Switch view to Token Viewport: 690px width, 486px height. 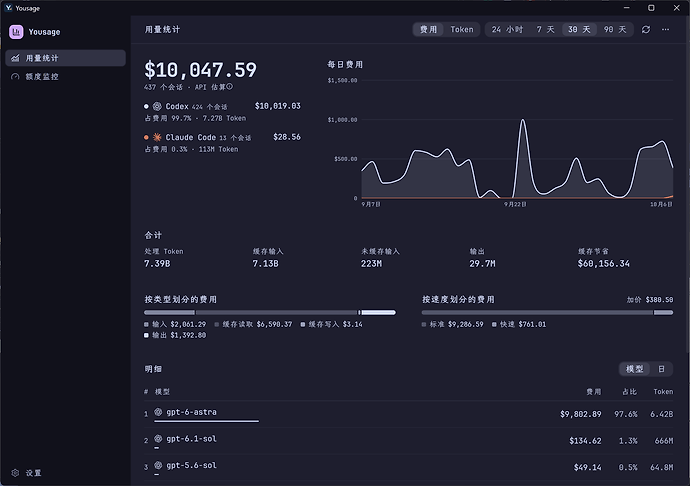tap(462, 29)
